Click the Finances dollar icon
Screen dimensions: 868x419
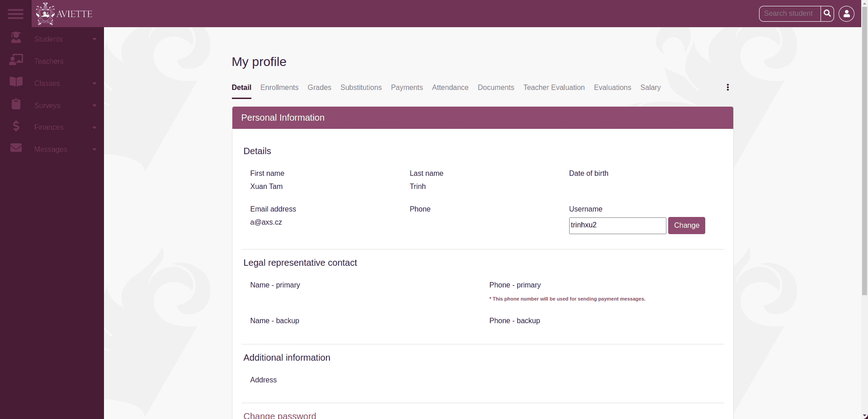click(x=16, y=126)
